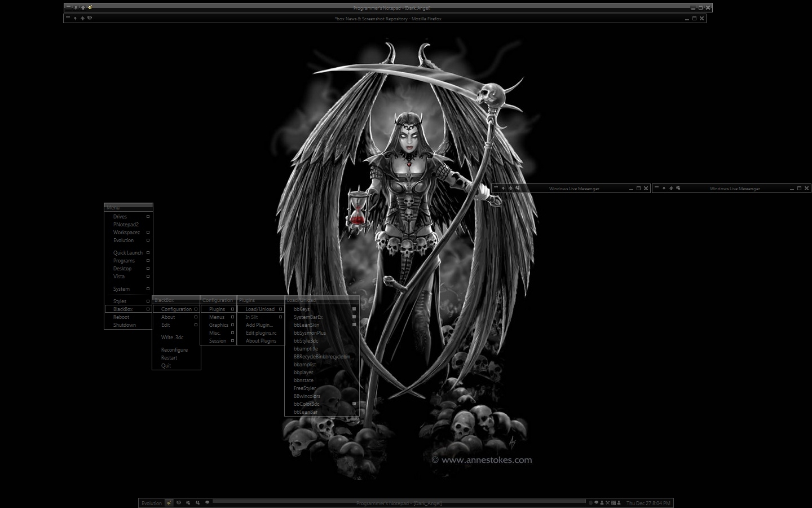The width and height of the screenshot is (812, 508).
Task: Open the Graphics configuration submenu
Action: coord(218,325)
